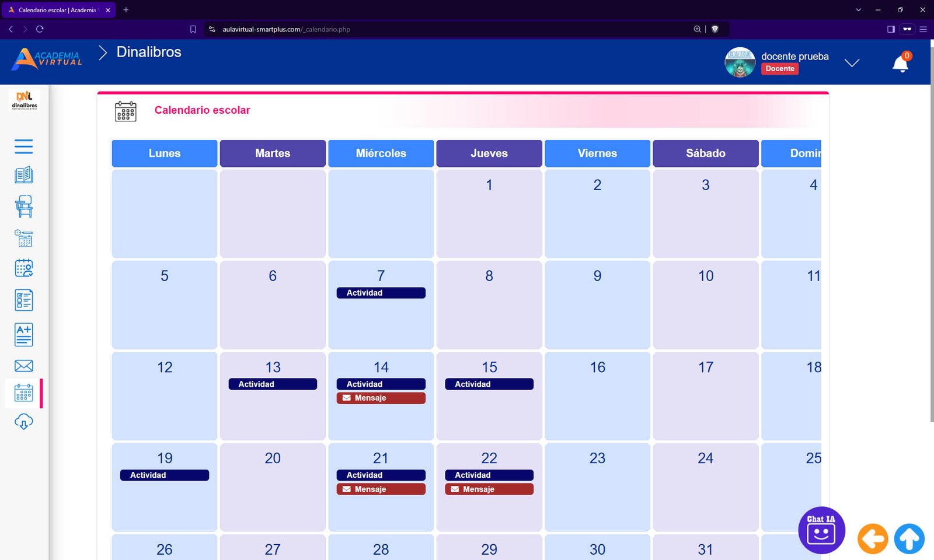The width and height of the screenshot is (934, 560).
Task: Open the Actividad event on day 7
Action: [x=381, y=293]
